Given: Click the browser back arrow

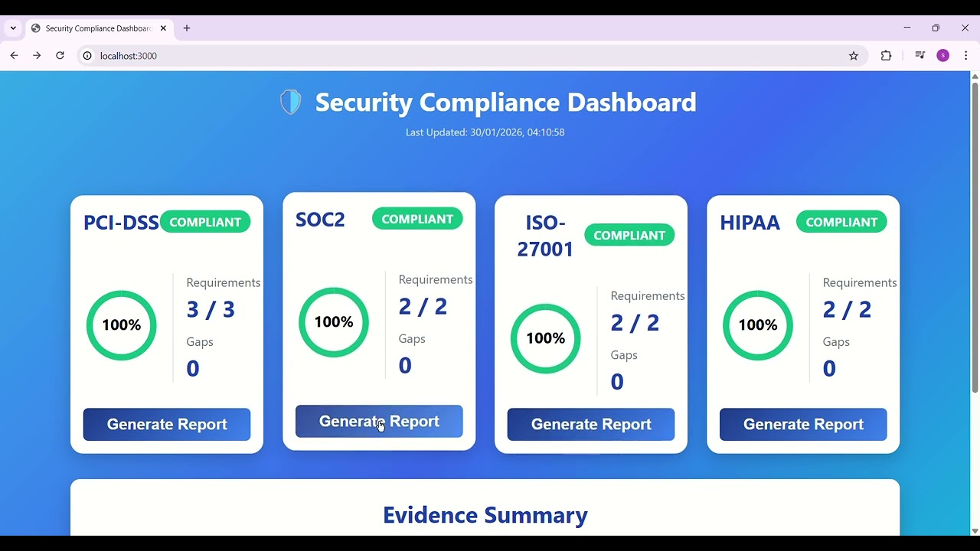Looking at the screenshot, I should (x=14, y=56).
